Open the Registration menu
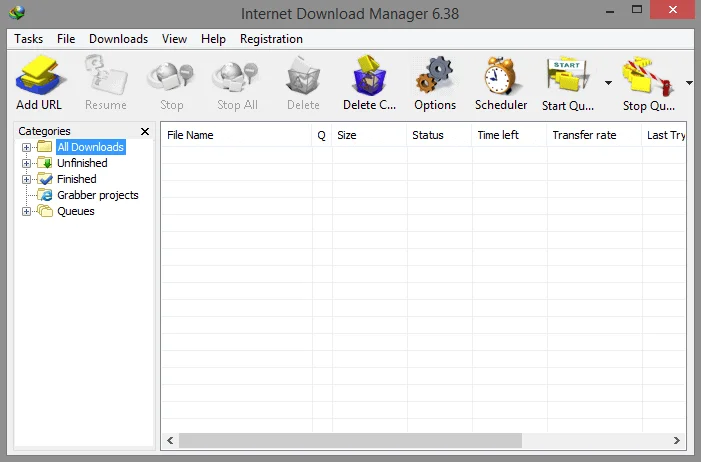Image resolution: width=701 pixels, height=462 pixels. click(x=271, y=39)
